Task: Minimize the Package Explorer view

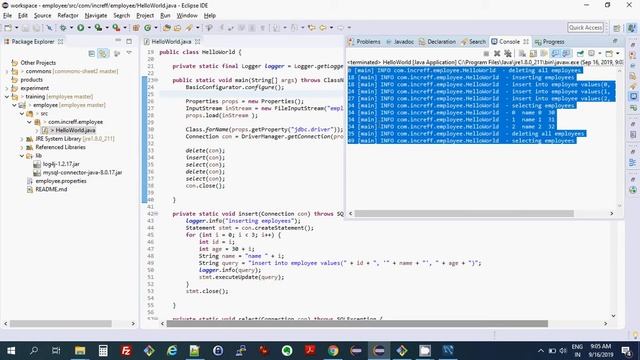Action: coord(118,41)
